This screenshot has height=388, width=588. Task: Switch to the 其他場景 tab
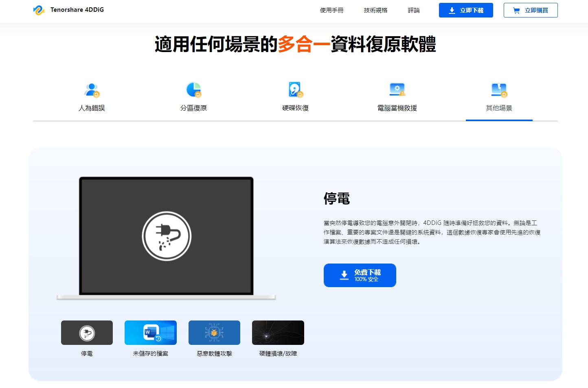pyautogui.click(x=499, y=108)
